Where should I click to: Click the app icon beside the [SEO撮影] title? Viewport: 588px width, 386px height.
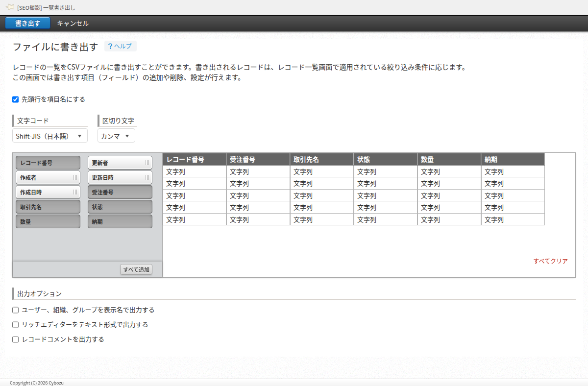(10, 7)
